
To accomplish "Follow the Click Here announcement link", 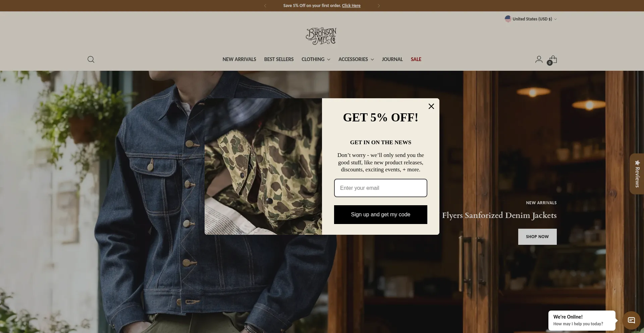I will pos(351,6).
